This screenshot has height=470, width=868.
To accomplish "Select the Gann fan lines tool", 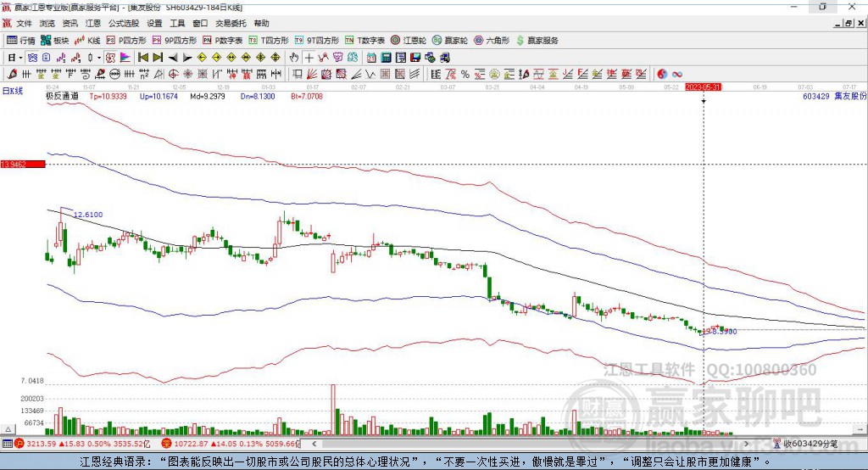I will pyautogui.click(x=312, y=75).
